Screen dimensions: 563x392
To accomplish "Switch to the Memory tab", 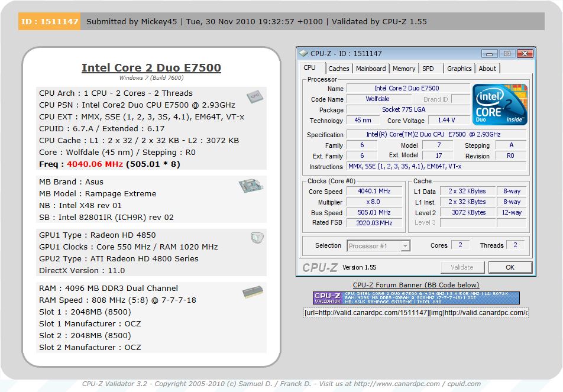I will pos(404,69).
